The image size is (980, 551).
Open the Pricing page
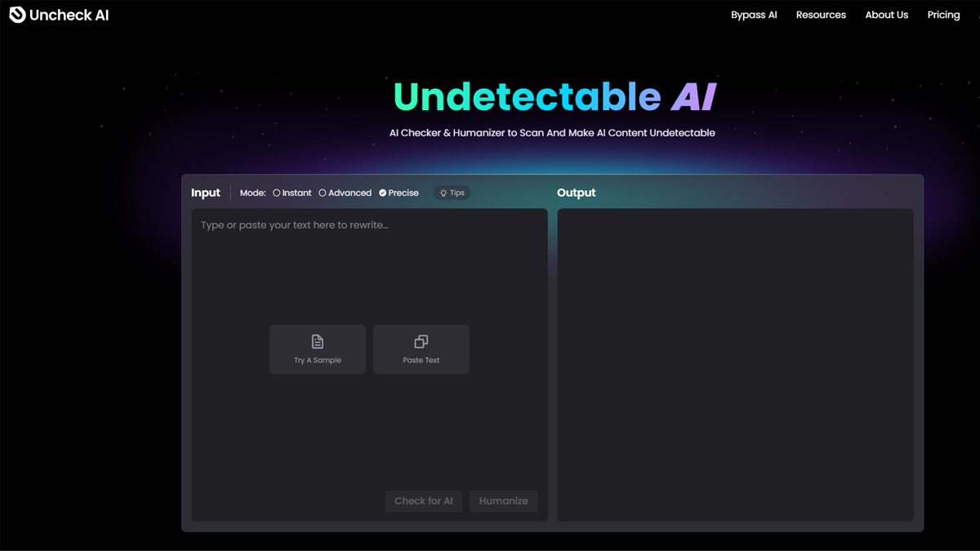click(x=943, y=15)
